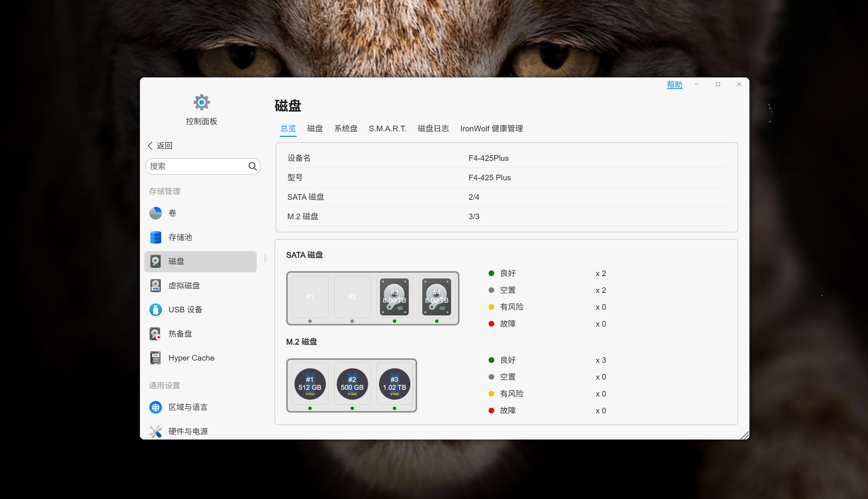Open the IronWolf 健康管理 tab
The width and height of the screenshot is (868, 499).
pyautogui.click(x=491, y=129)
